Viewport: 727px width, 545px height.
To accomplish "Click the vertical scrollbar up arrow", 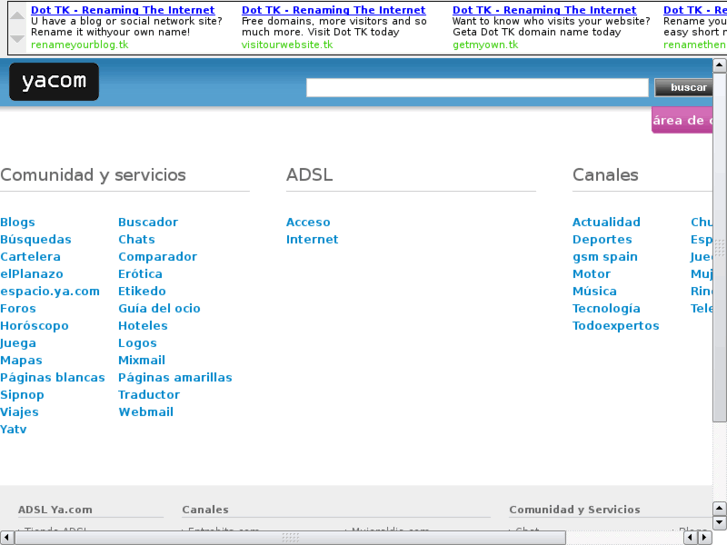I will point(719,65).
